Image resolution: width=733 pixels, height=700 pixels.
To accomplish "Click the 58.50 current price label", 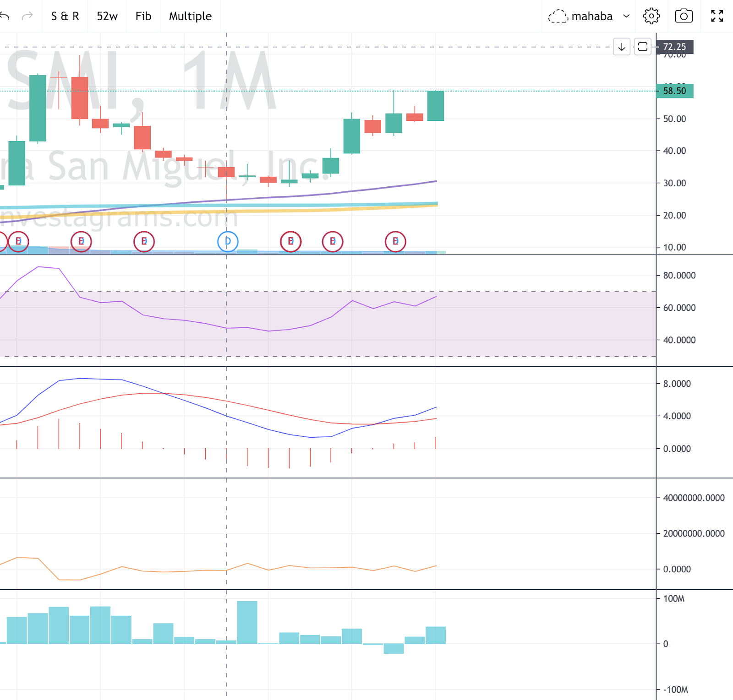I will point(675,91).
